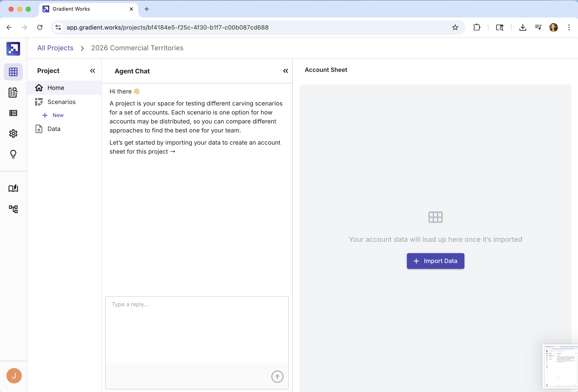This screenshot has width=578, height=392.
Task: Navigate back via the All Projects breadcrumb
Action: coord(55,48)
